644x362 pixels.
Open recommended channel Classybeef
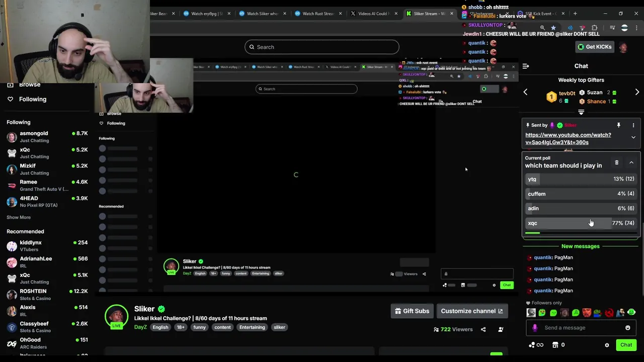(x=47, y=327)
